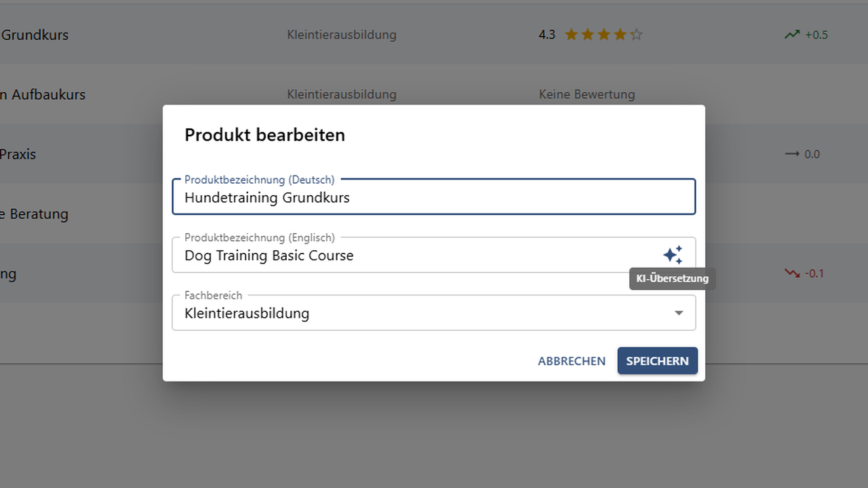The image size is (868, 488).
Task: Click Kleintierausbildung in the Grundkurs row
Action: pos(342,35)
